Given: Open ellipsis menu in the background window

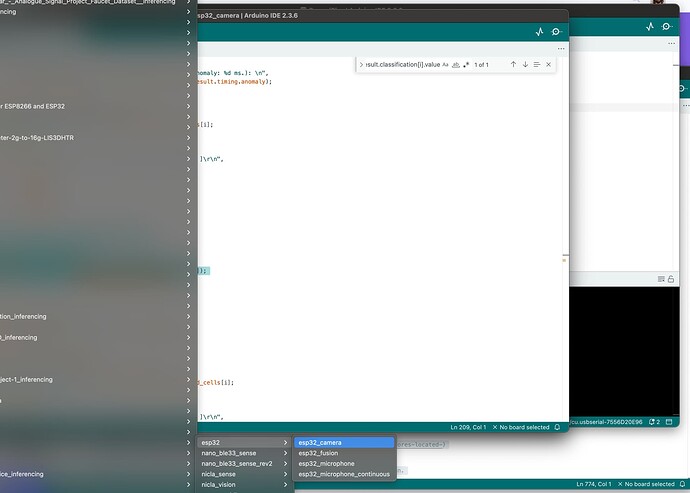Looking at the screenshot, I should pyautogui.click(x=671, y=43).
